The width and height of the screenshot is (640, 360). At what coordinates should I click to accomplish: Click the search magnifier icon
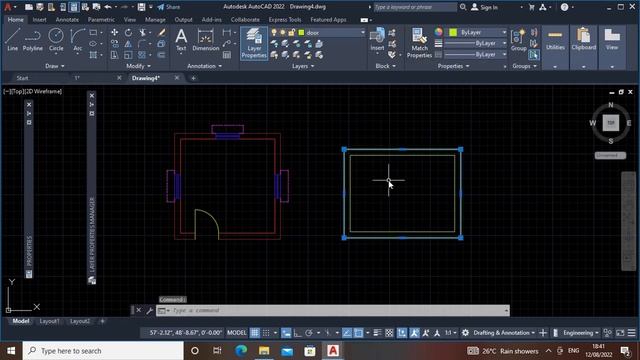tap(463, 7)
